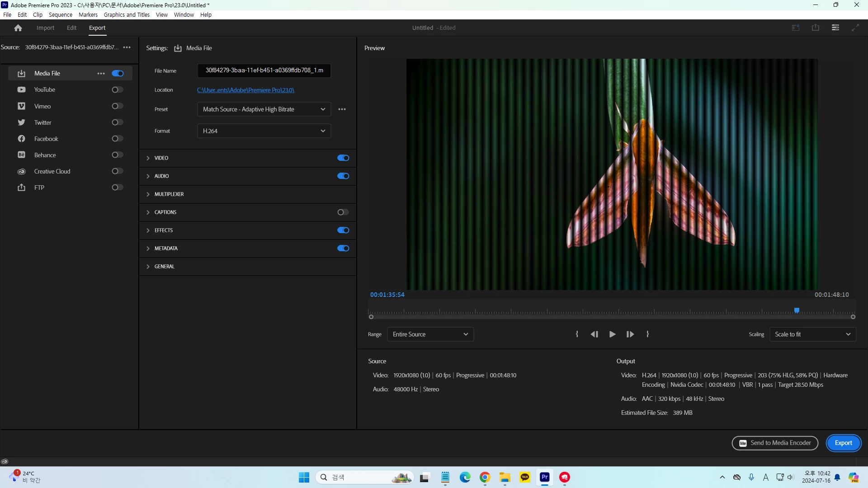Image resolution: width=868 pixels, height=488 pixels.
Task: Switch to the Import tab
Action: (x=45, y=28)
